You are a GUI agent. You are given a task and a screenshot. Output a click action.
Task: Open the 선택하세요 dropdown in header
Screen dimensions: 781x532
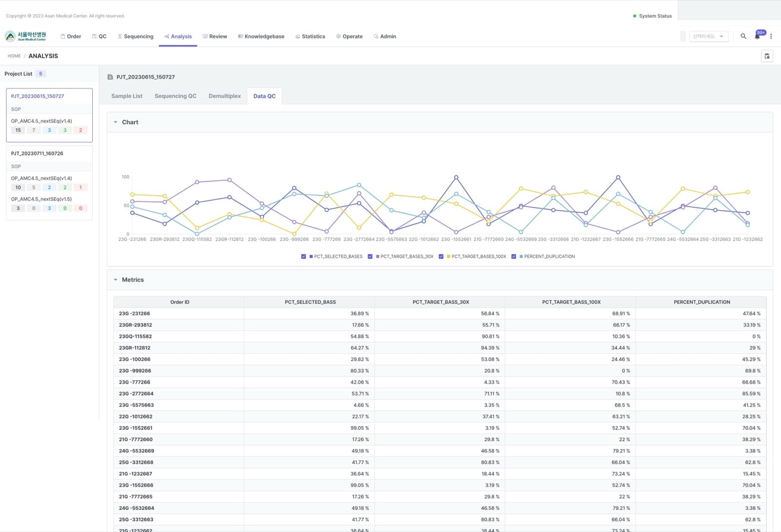tap(709, 36)
